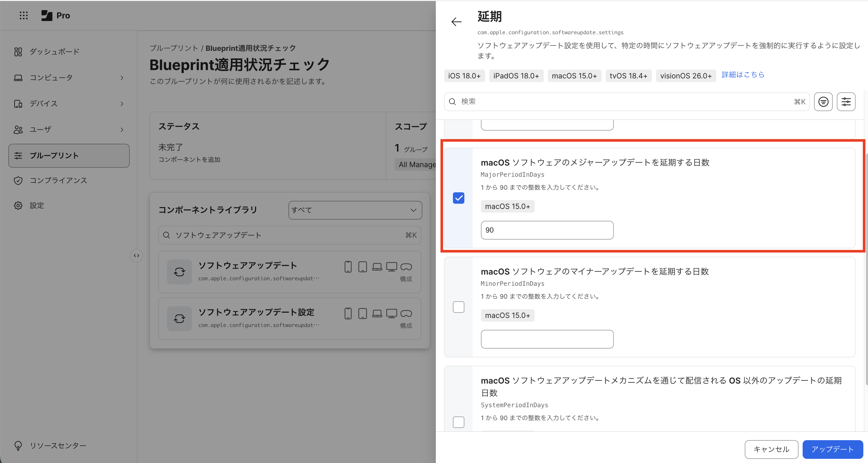This screenshot has width=868, height=463.
Task: Select ブループリント in the sidebar
Action: click(69, 155)
